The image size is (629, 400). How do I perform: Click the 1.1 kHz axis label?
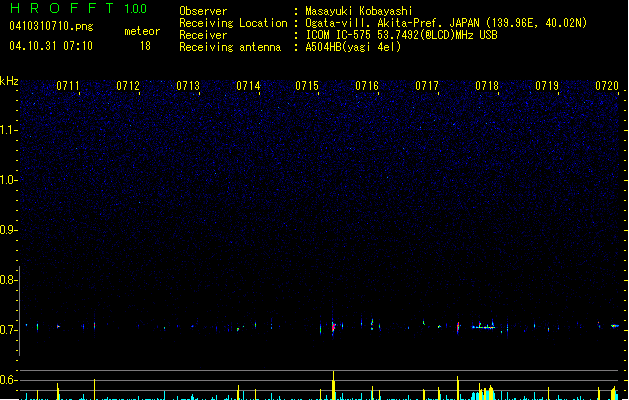[9, 130]
